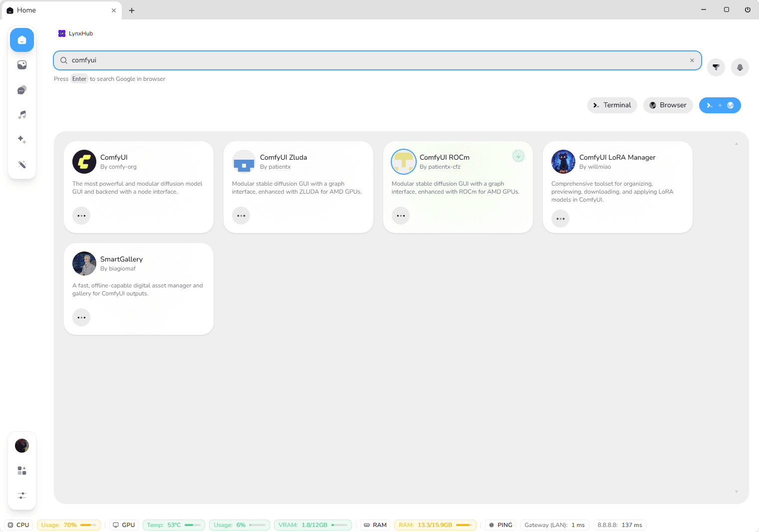Click the ComfyUI Zluda card avatar

pos(244,162)
